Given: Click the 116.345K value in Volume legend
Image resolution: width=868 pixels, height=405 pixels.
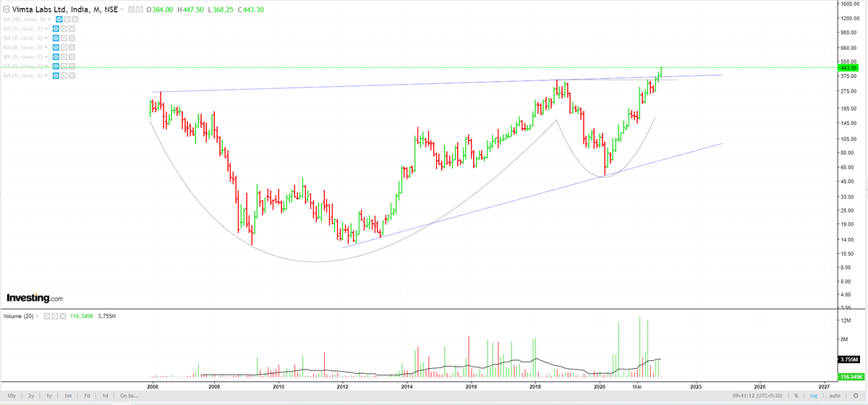Looking at the screenshot, I should point(82,316).
